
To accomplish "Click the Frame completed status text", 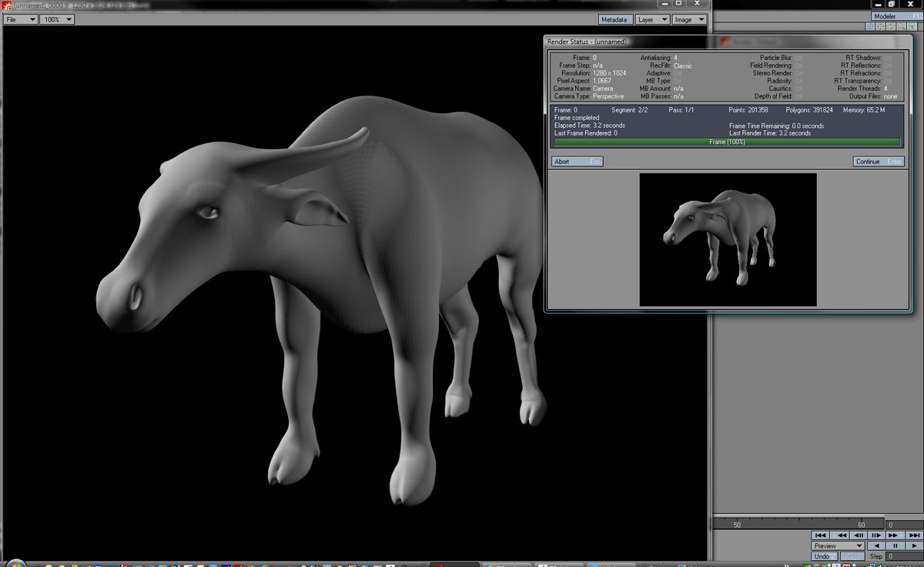I will pyautogui.click(x=577, y=118).
